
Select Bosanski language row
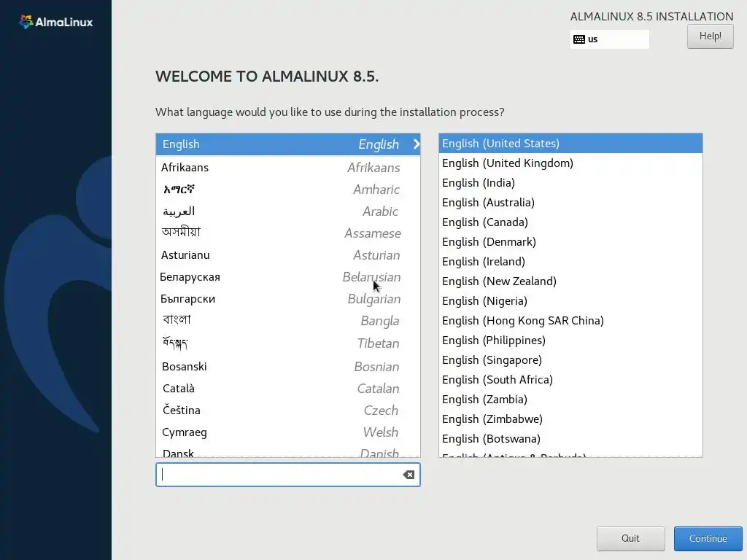[x=287, y=367]
